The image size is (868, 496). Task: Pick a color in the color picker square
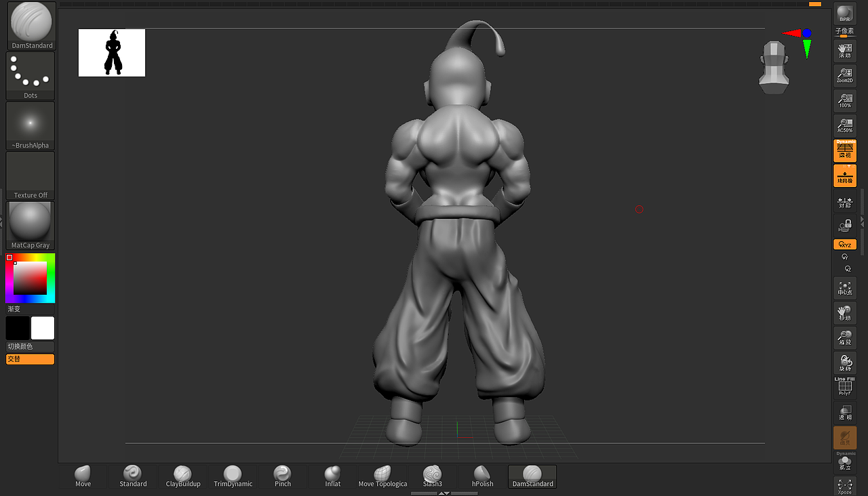tap(31, 278)
